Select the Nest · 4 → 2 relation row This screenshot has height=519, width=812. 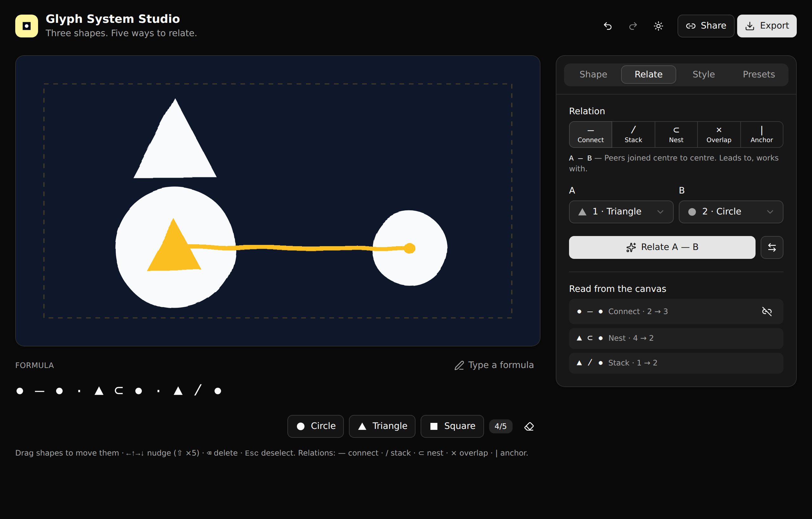(676, 338)
